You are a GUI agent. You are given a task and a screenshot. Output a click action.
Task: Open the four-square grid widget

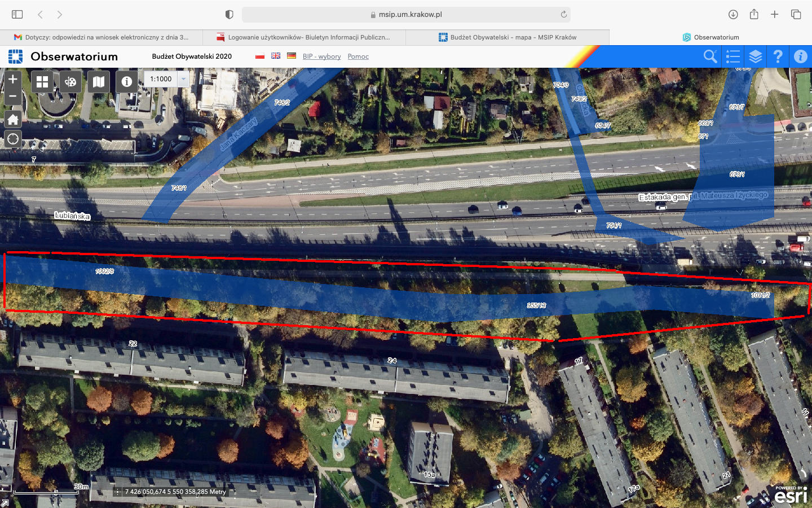point(42,82)
